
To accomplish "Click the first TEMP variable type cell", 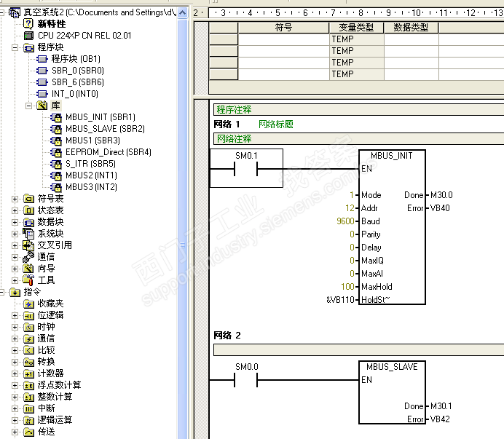I will (356, 39).
